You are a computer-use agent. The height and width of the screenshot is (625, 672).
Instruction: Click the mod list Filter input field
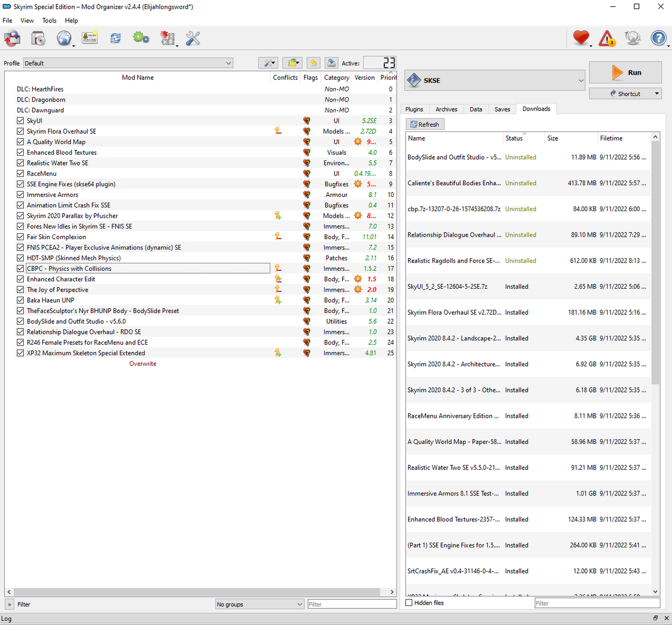tap(352, 604)
